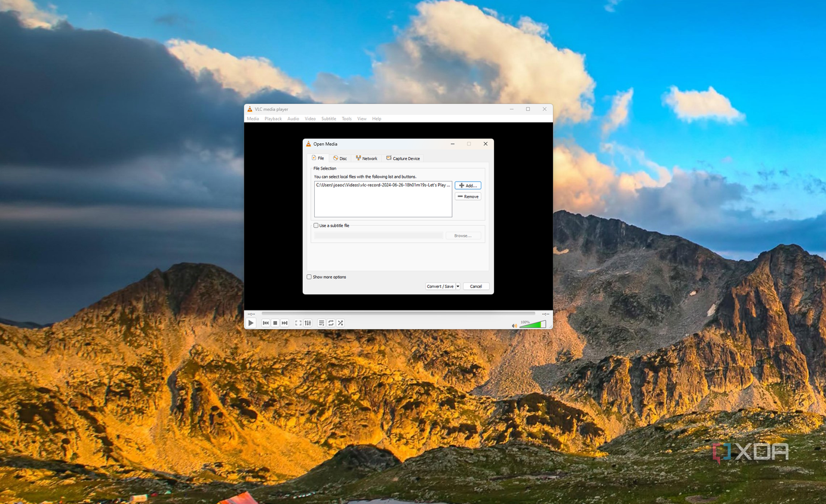Expand the Convert / Save dropdown arrow
Screen dimensions: 826x504
coord(458,287)
